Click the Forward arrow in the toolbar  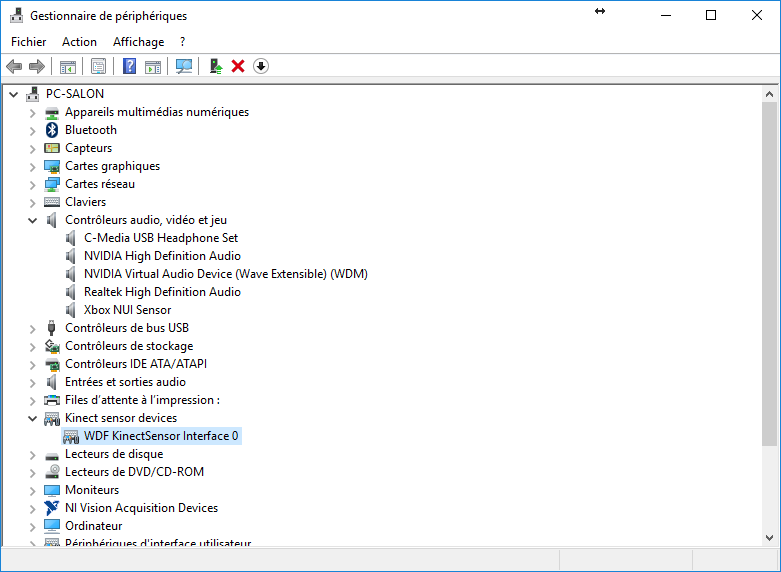[x=37, y=66]
